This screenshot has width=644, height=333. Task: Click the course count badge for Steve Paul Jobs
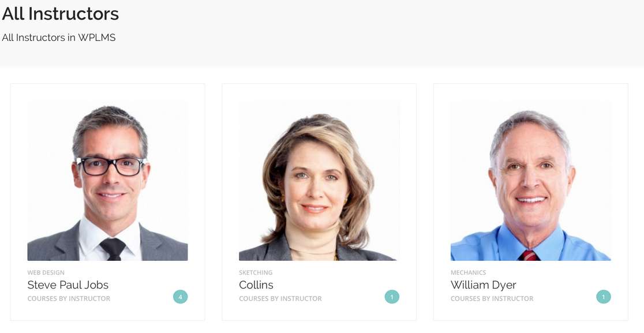pyautogui.click(x=180, y=297)
